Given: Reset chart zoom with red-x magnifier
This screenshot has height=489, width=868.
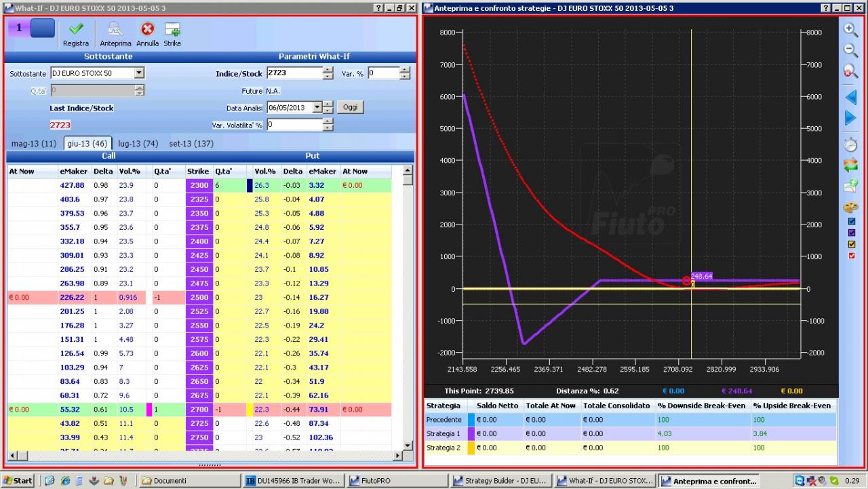Looking at the screenshot, I should tap(850, 71).
